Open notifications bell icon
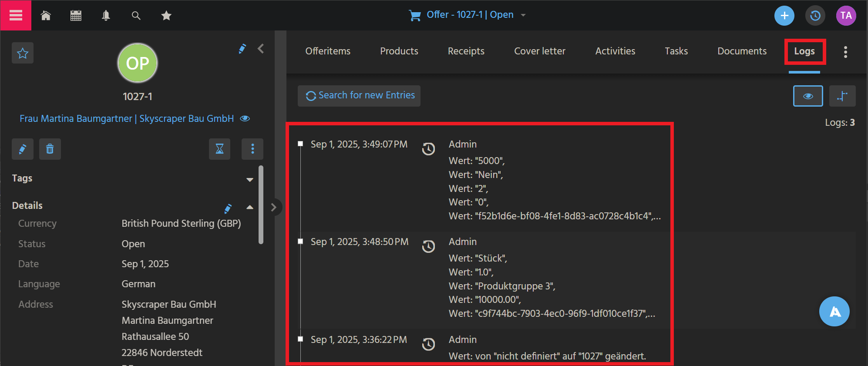 click(106, 16)
